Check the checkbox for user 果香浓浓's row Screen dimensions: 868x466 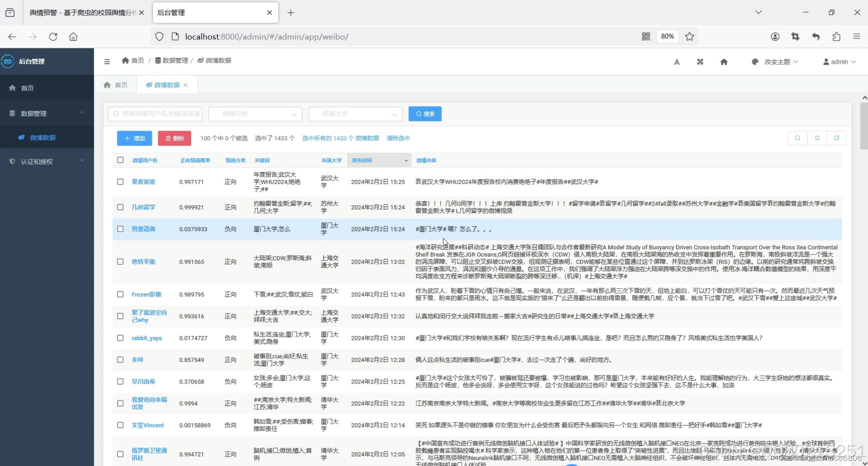pos(120,182)
